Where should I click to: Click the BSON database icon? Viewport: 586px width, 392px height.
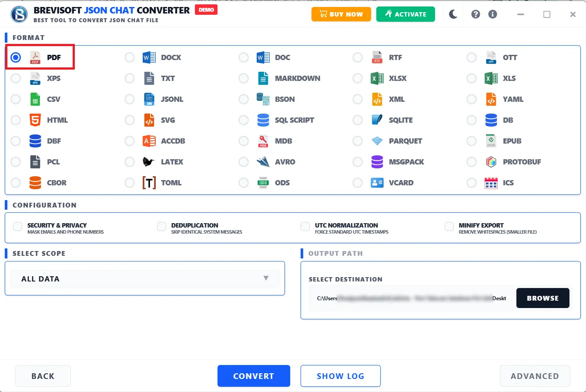[263, 99]
